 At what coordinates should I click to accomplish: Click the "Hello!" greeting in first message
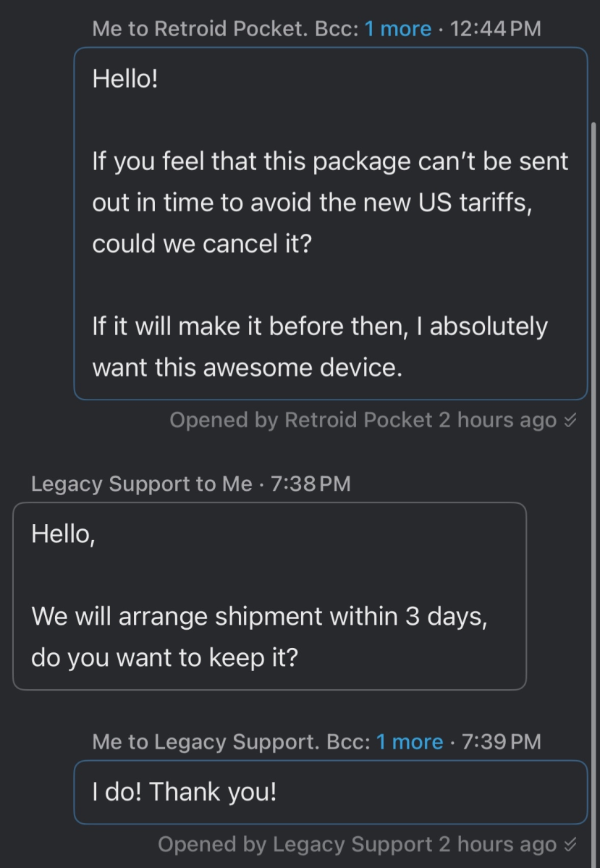(125, 78)
